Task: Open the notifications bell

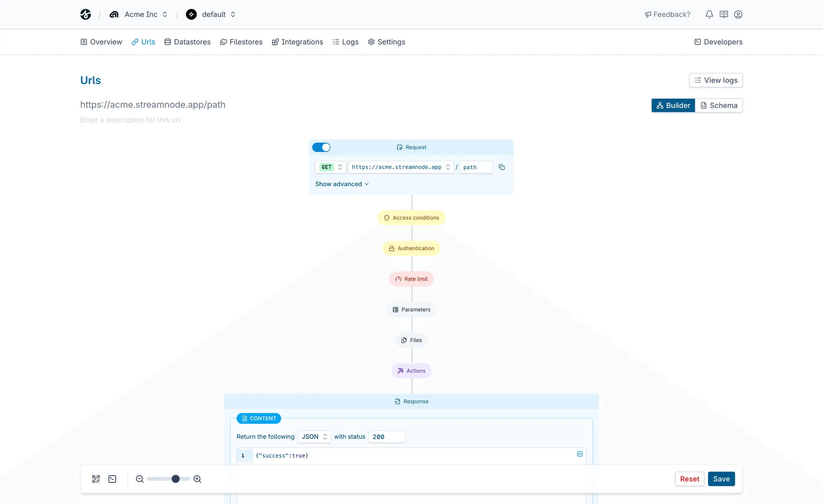Action: [709, 14]
